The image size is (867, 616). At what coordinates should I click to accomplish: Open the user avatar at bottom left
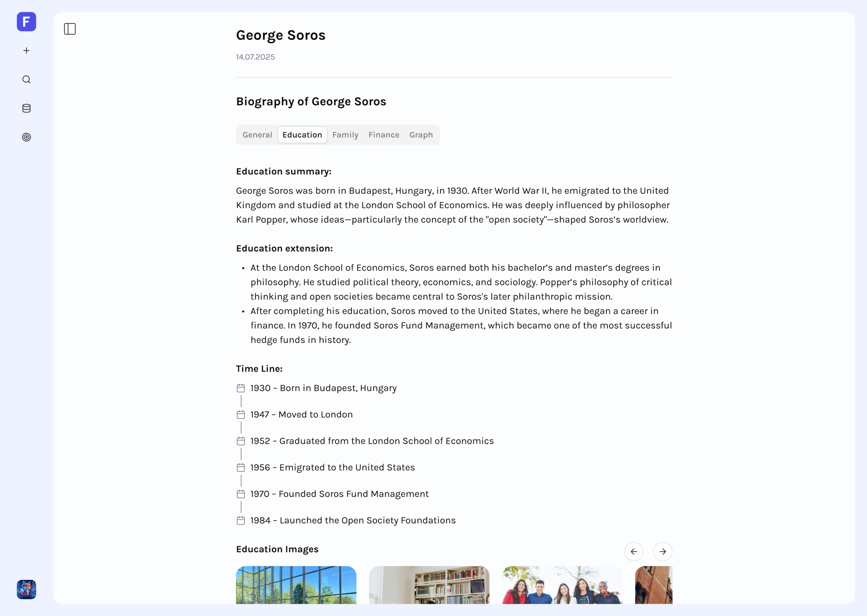point(26,589)
